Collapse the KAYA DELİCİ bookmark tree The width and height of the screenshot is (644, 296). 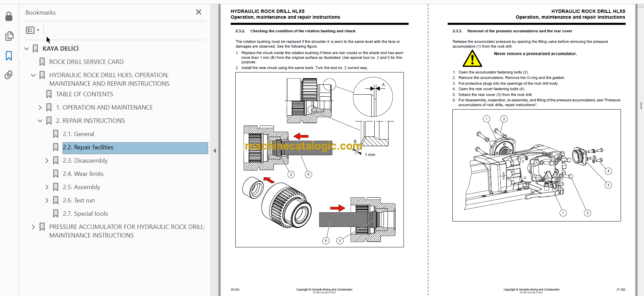pos(26,49)
